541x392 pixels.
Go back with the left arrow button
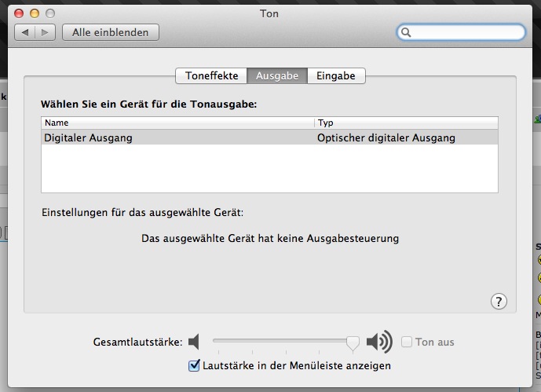26,32
